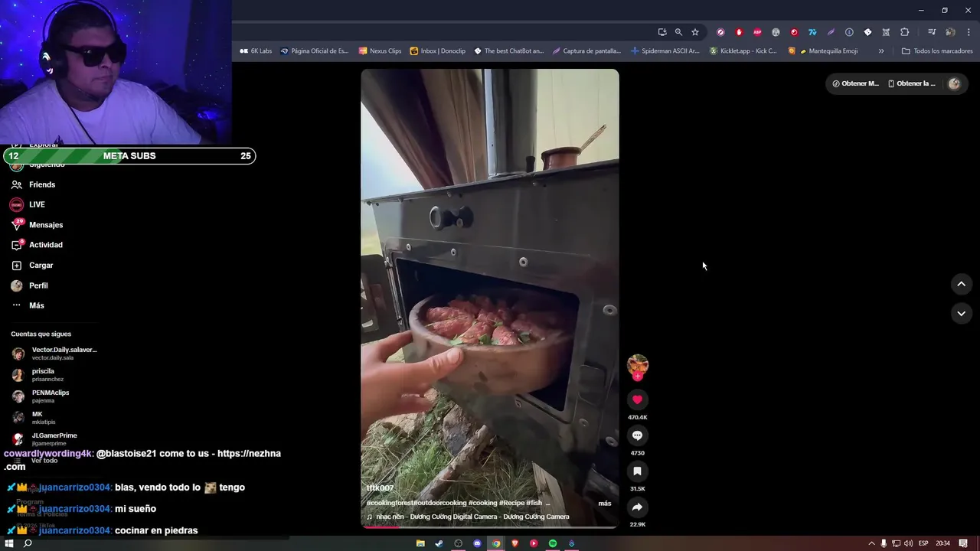The image size is (980, 551).
Task: Open the Windows search icon on taskbar
Action: (28, 543)
